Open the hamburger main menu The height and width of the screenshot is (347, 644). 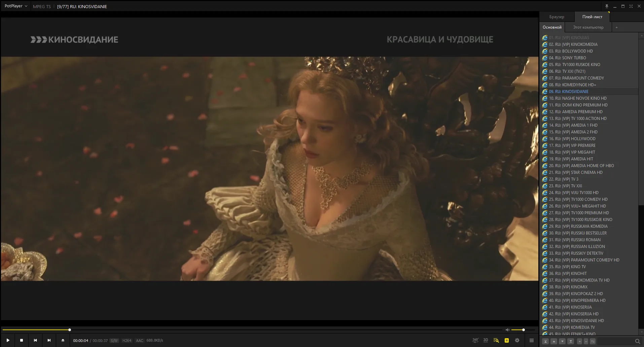pos(532,340)
